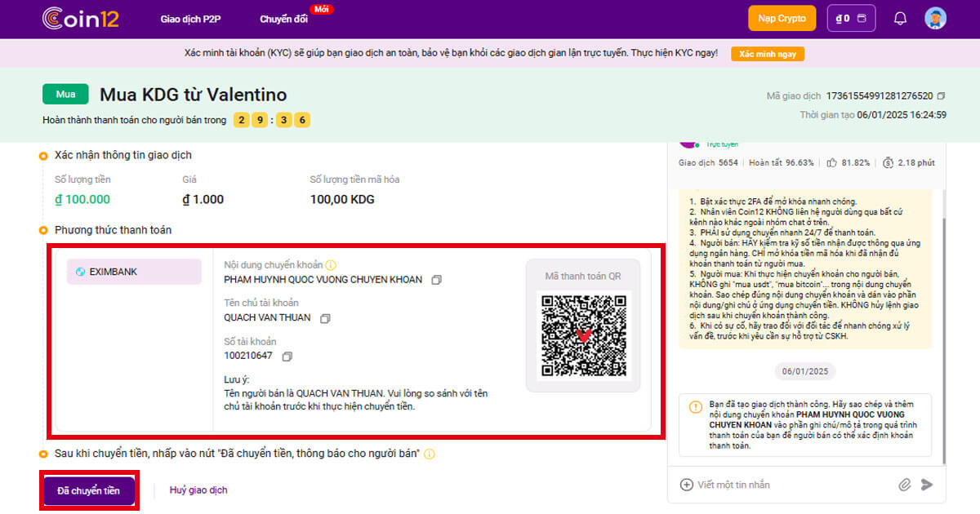Click the QR payment code image
The width and height of the screenshot is (980, 514).
(x=583, y=334)
